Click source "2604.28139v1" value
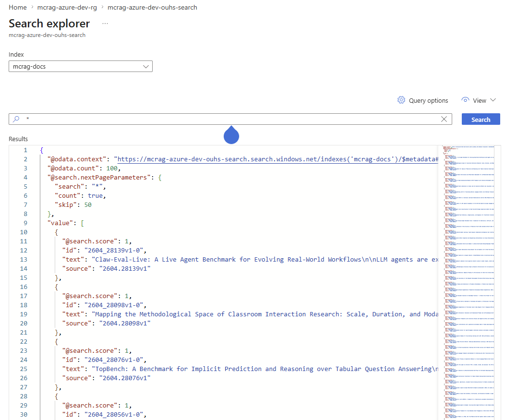This screenshot has width=517, height=420. click(x=125, y=269)
